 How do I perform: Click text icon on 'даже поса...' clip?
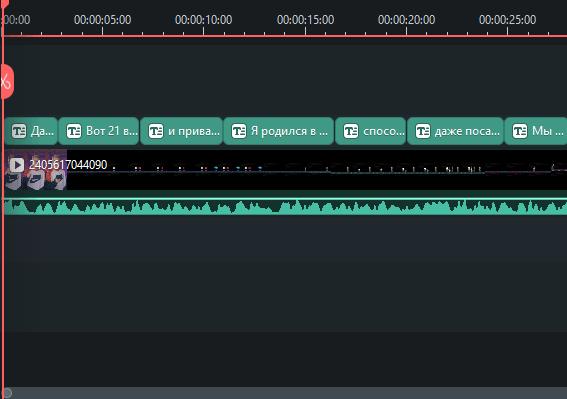point(422,131)
